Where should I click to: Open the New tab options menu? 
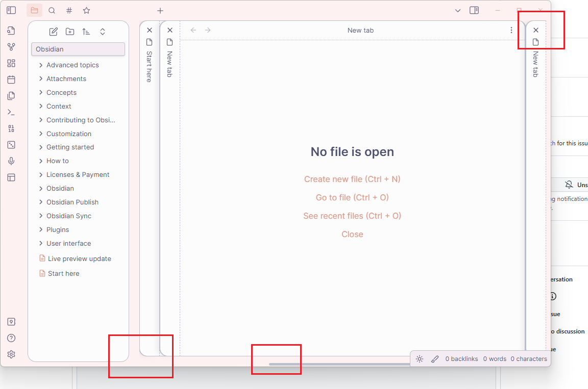(511, 30)
